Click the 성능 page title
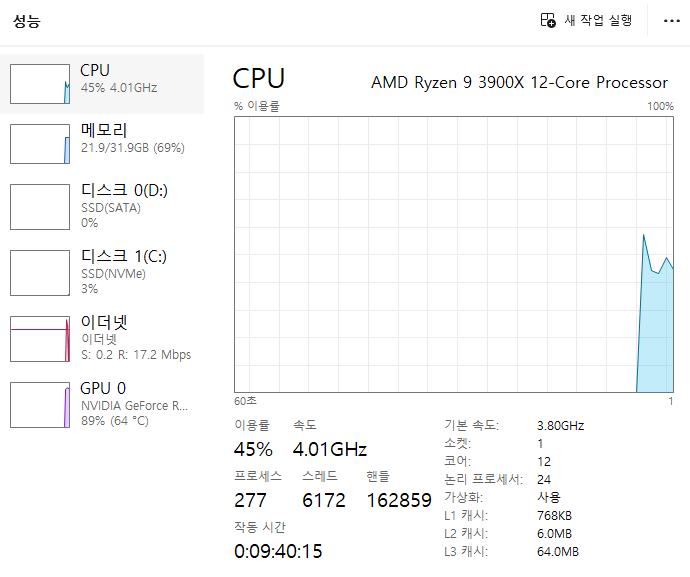690x577 pixels. (x=27, y=20)
